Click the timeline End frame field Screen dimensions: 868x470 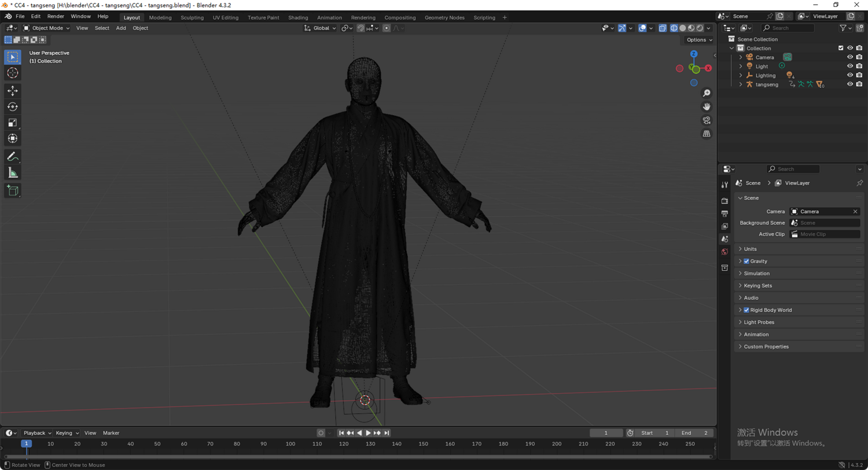click(694, 433)
